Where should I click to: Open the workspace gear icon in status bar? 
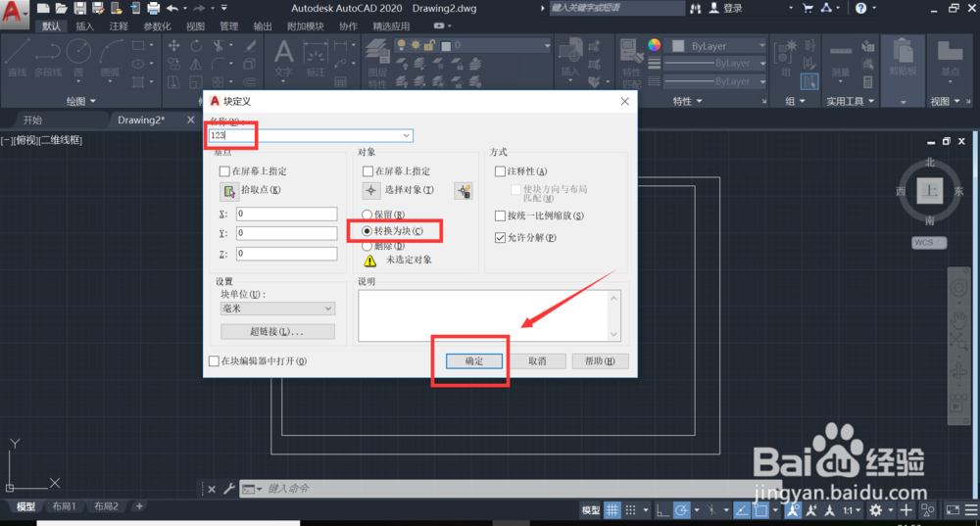point(875,510)
